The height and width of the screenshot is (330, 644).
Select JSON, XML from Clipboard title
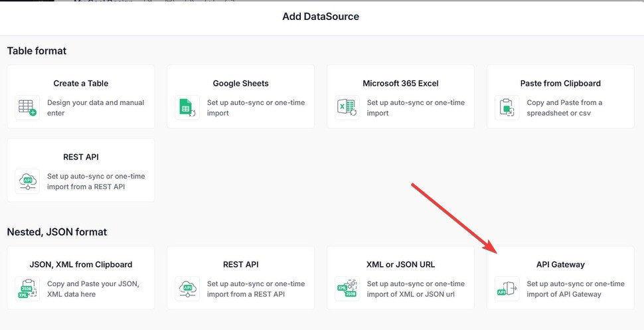(81, 265)
